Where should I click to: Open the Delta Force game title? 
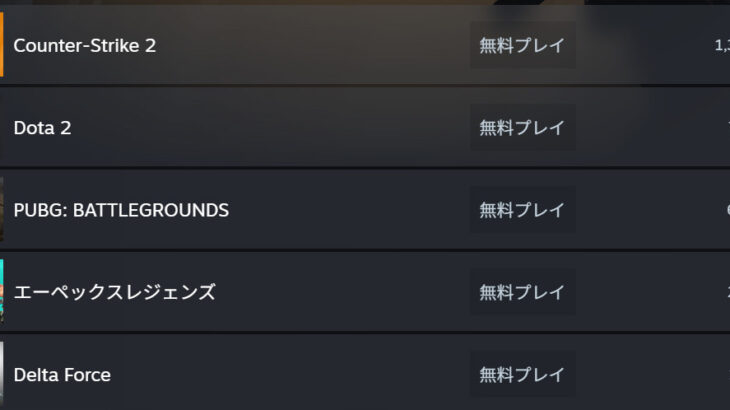62,375
